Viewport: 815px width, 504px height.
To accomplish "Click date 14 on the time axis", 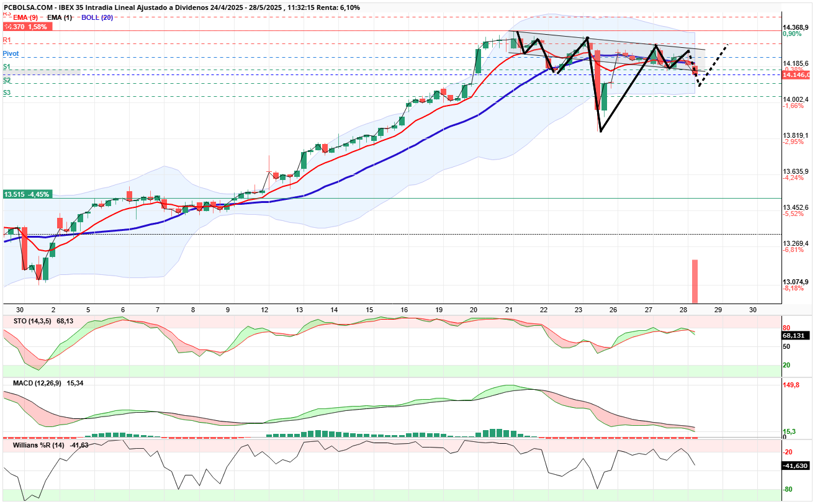I will coord(334,310).
